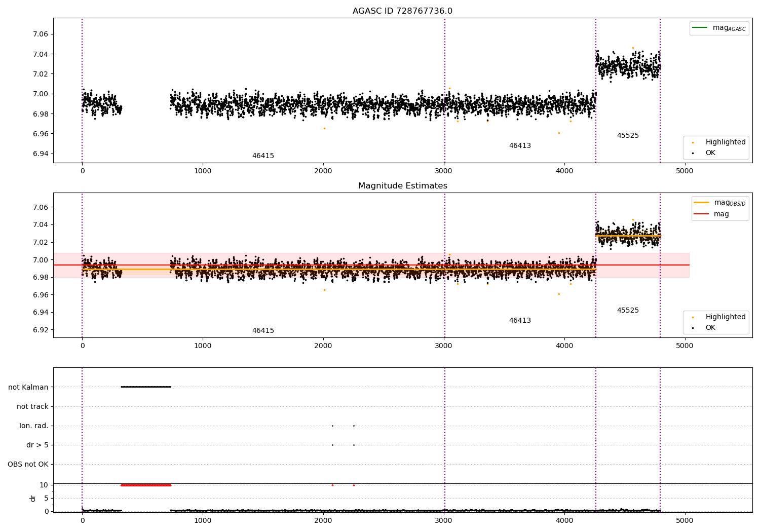The height and width of the screenshot is (532, 760).
Task: Click the Ion. rad. dot near x 2075
Action: (x=332, y=426)
